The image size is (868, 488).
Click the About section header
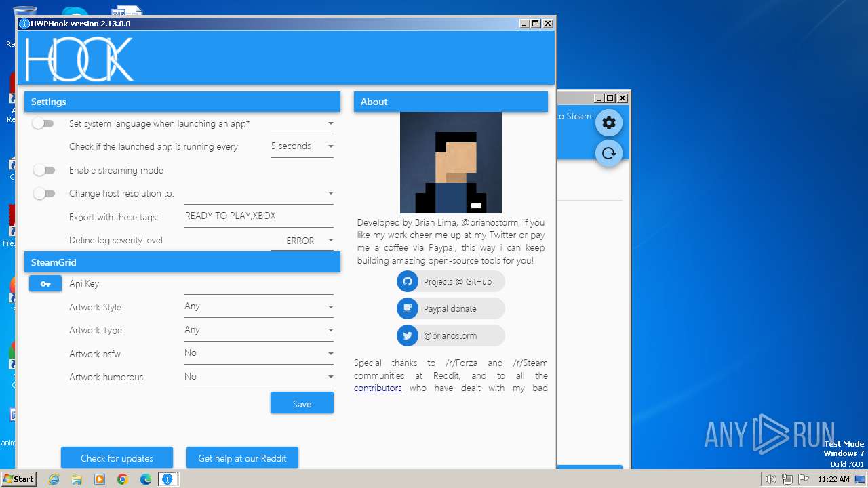(x=451, y=102)
